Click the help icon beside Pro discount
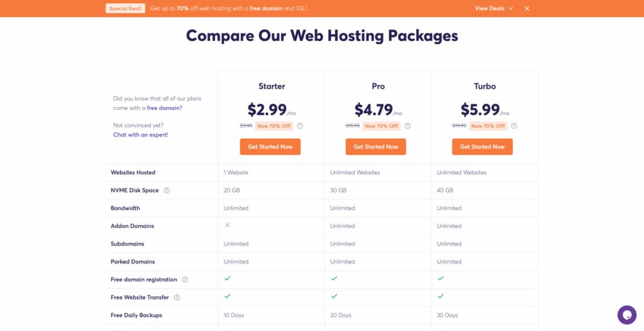644x331 pixels. point(408,126)
